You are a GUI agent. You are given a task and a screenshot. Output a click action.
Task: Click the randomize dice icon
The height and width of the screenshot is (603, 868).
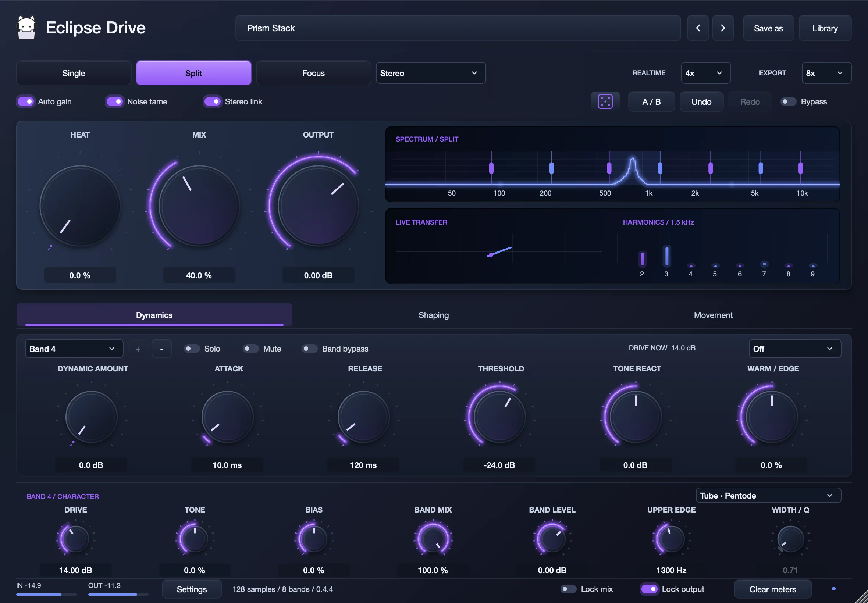[605, 101]
